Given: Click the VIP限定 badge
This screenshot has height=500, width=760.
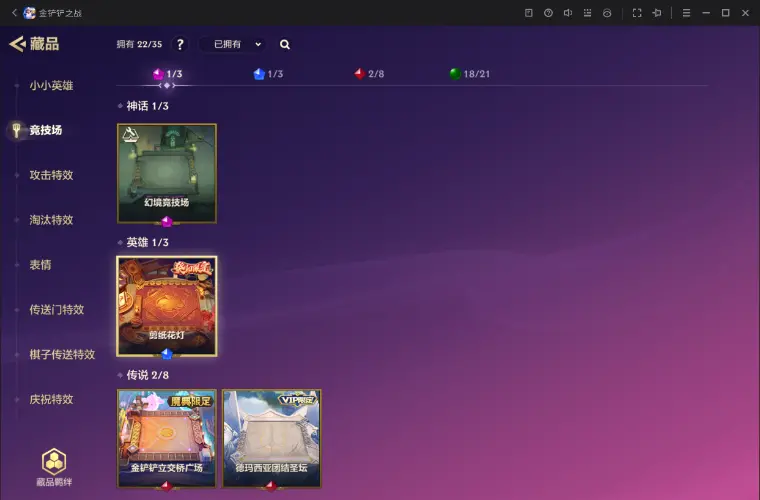Looking at the screenshot, I should coord(297,400).
